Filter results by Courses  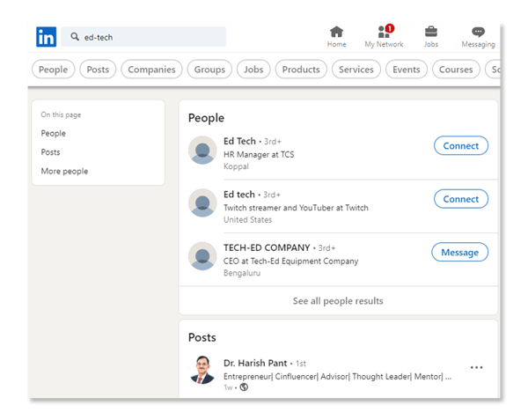click(456, 70)
